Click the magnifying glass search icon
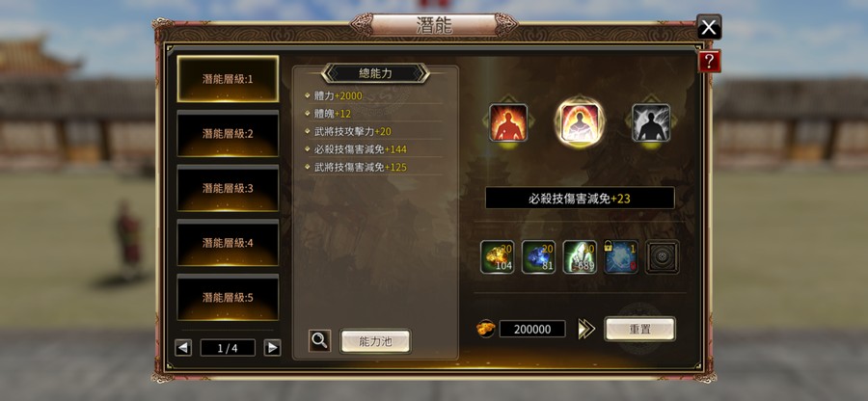Viewport: 868px width, 401px height. click(x=319, y=340)
